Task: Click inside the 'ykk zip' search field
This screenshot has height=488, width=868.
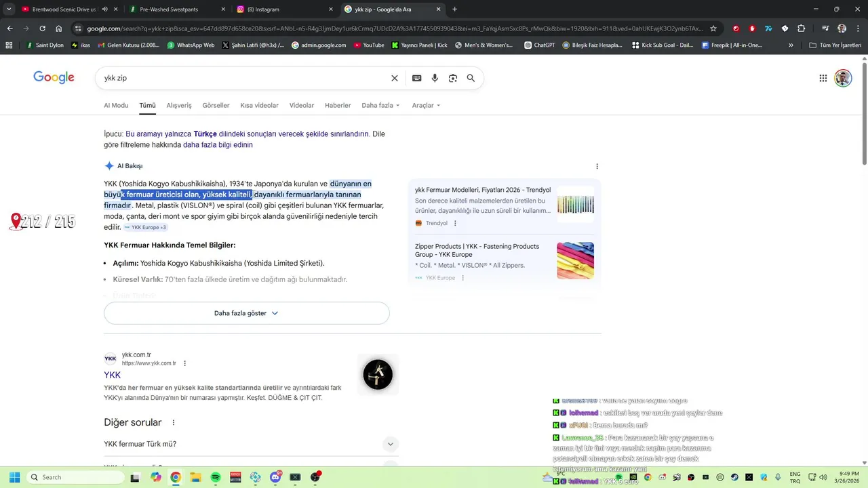Action: click(x=244, y=78)
